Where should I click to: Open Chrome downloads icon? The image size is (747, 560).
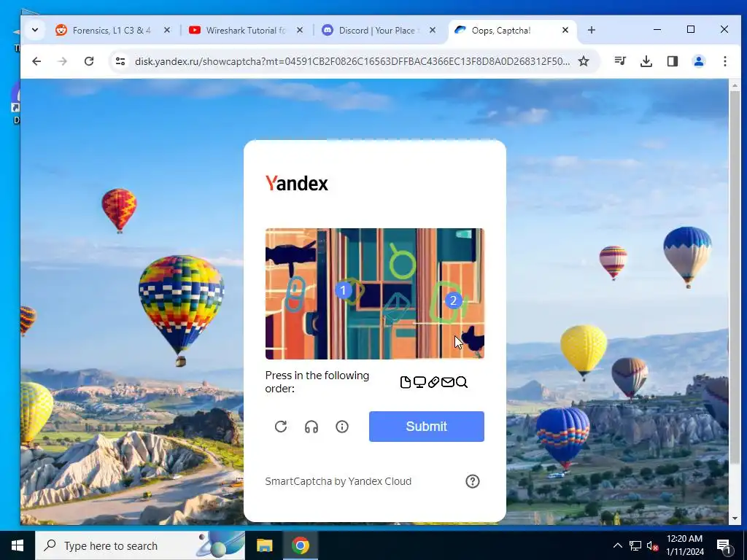point(646,61)
